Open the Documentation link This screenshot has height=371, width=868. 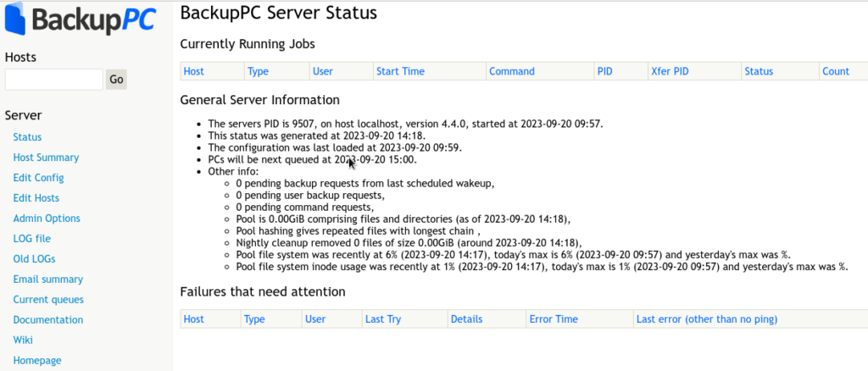[x=47, y=319]
